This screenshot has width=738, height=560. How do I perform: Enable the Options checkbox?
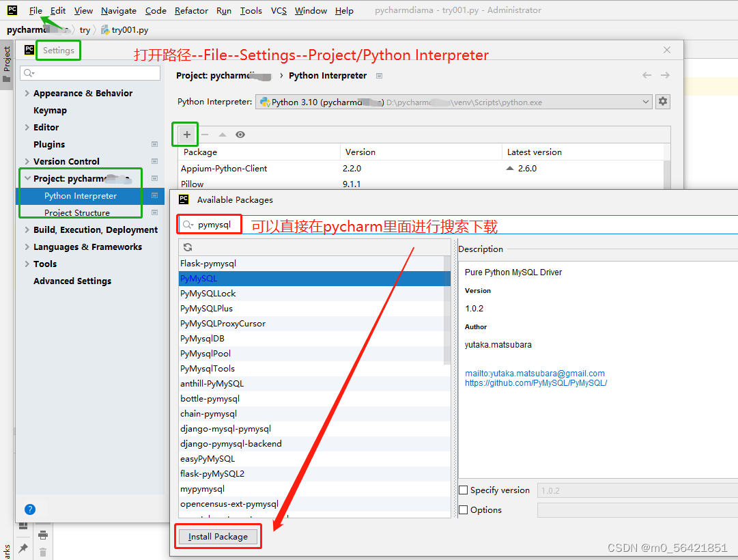[x=463, y=509]
